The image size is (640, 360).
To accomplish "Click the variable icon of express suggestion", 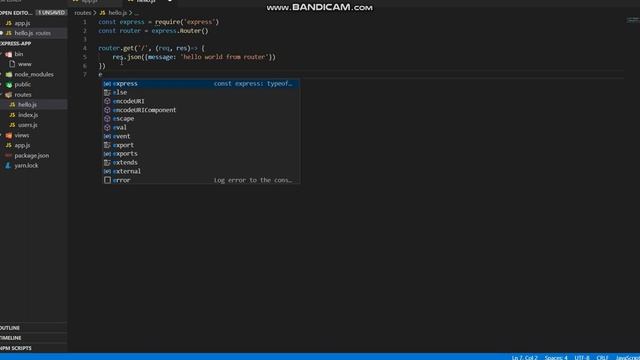I will pos(107,84).
